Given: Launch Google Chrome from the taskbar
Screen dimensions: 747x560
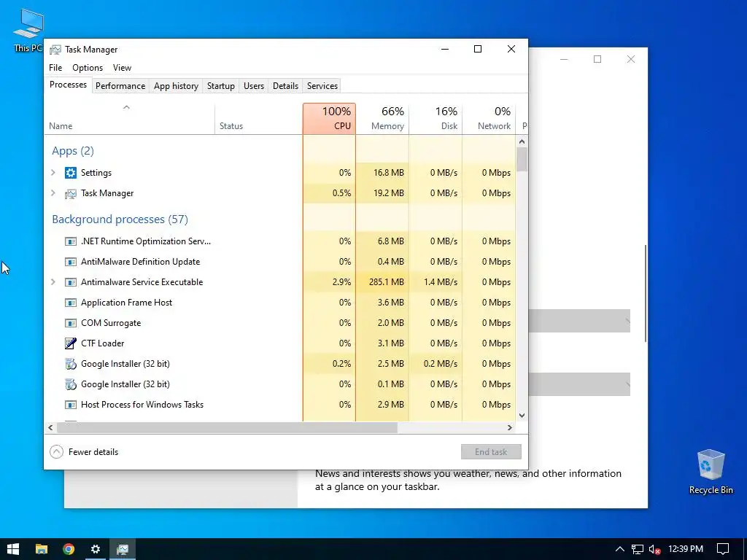Looking at the screenshot, I should click(69, 549).
